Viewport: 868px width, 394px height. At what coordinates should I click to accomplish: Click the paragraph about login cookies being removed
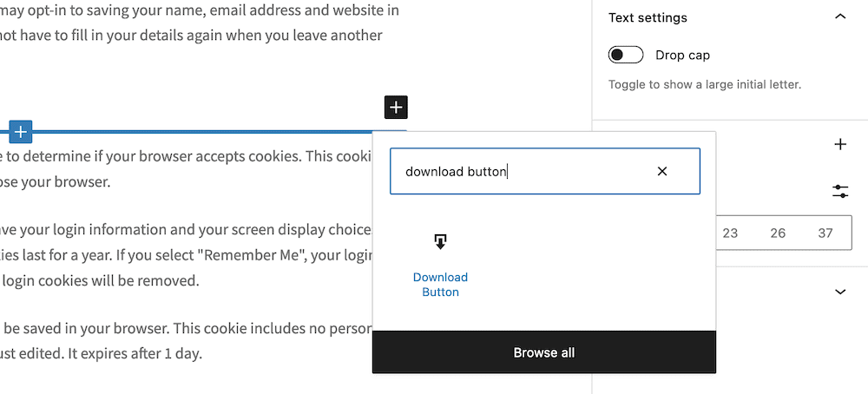[186, 254]
